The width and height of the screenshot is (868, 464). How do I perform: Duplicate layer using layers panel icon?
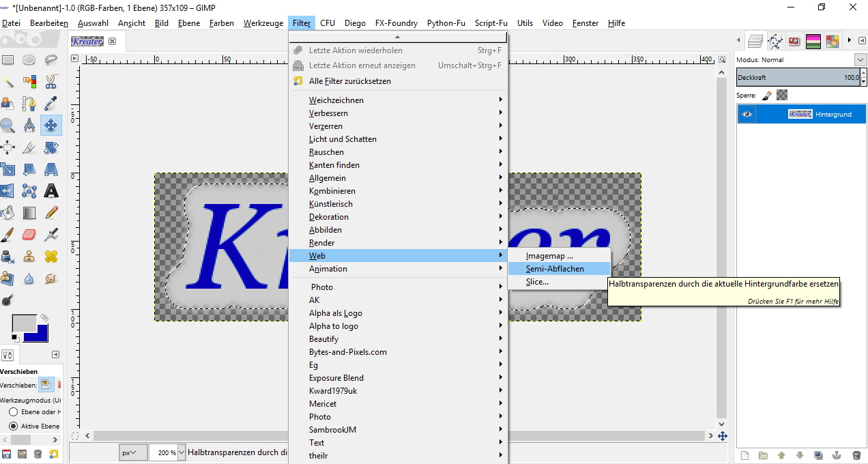(x=818, y=455)
